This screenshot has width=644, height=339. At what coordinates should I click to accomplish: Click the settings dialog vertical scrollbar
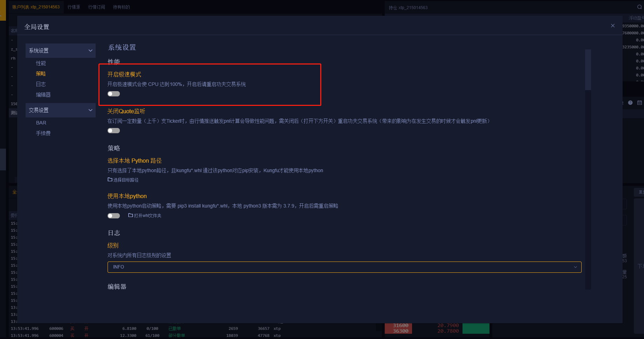tap(588, 69)
